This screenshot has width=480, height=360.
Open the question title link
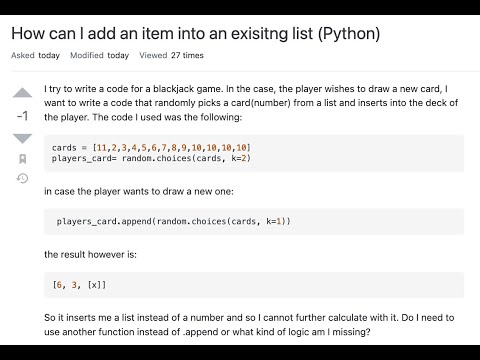[196, 34]
